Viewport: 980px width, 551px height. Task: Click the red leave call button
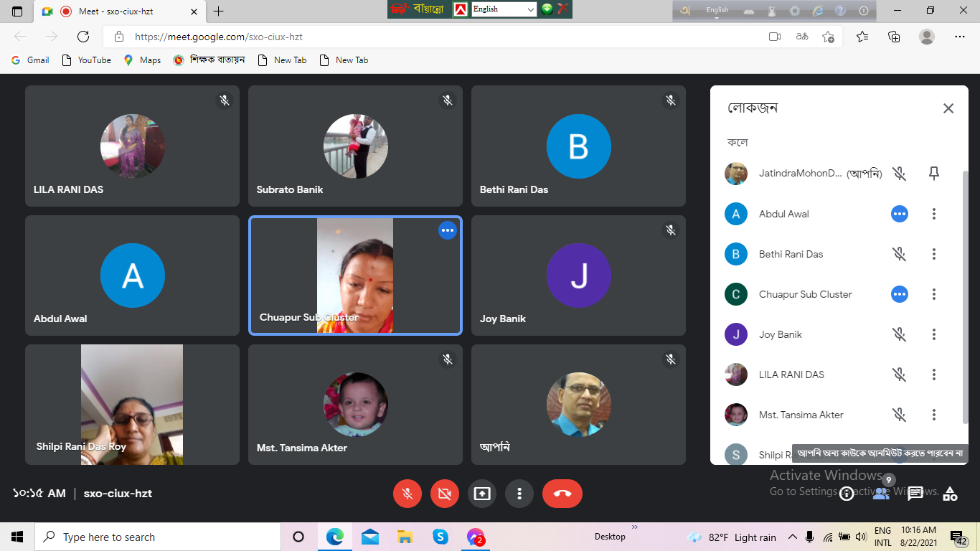[x=562, y=494]
